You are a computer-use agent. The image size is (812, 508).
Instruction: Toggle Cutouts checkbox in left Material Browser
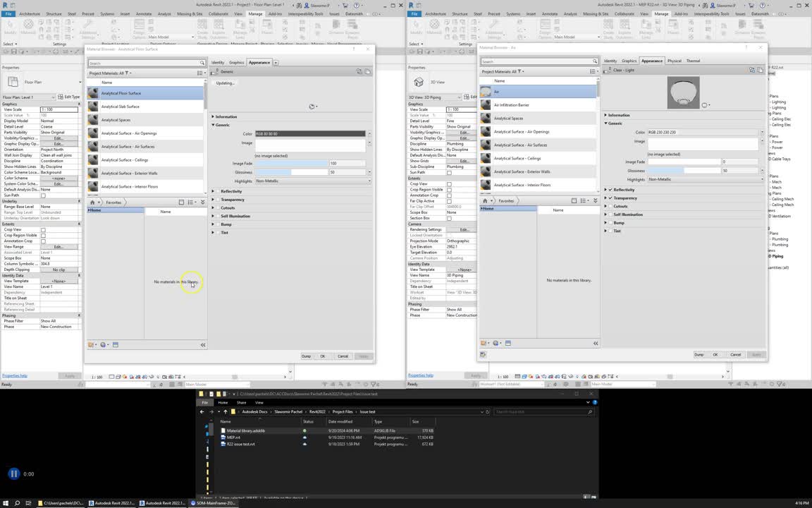pos(218,208)
